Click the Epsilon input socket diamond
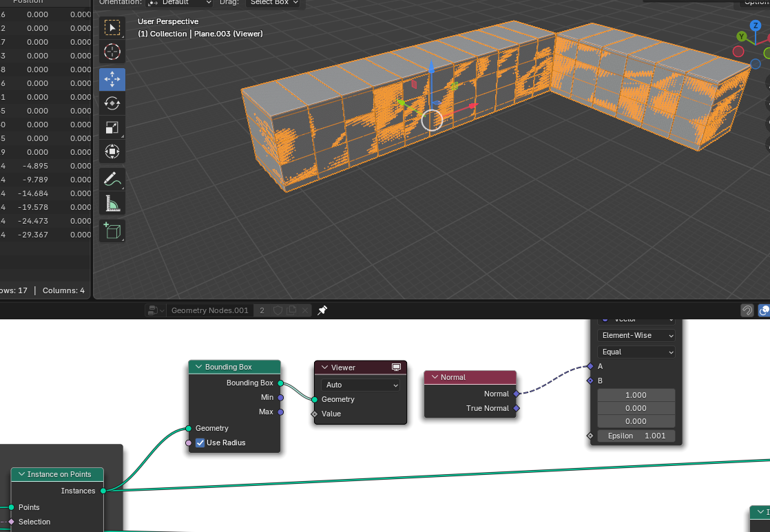The width and height of the screenshot is (770, 532). [x=590, y=436]
